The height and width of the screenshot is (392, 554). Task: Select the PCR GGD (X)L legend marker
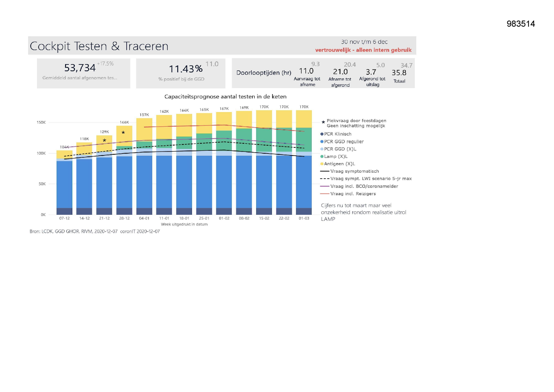(322, 149)
